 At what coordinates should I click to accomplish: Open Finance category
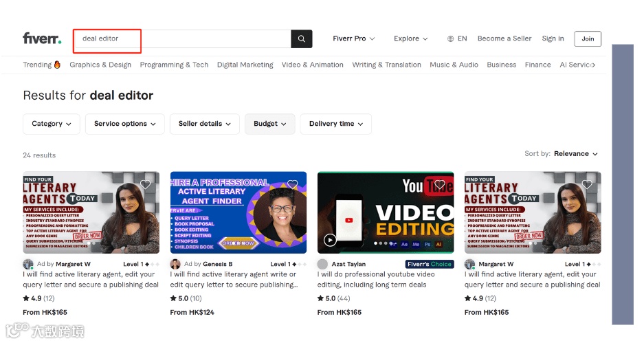point(537,65)
